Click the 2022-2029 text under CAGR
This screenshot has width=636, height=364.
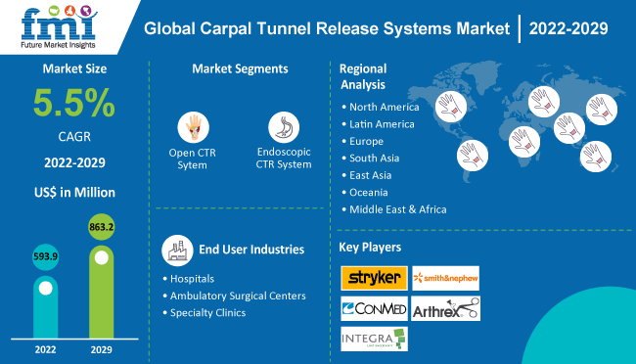coord(74,162)
